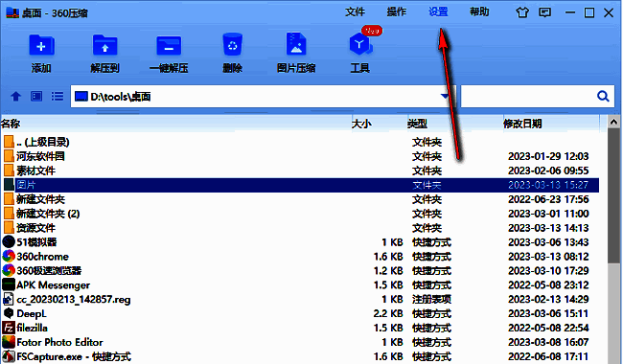Image resolution: width=623 pixels, height=364 pixels.
Task: Click the FSCapture.exe shortcut icon
Action: [x=9, y=356]
